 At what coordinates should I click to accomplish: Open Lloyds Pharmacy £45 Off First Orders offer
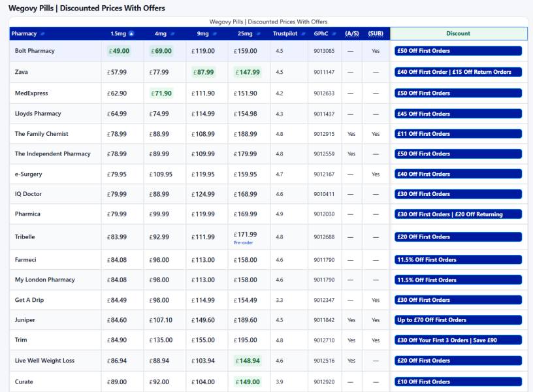click(459, 114)
